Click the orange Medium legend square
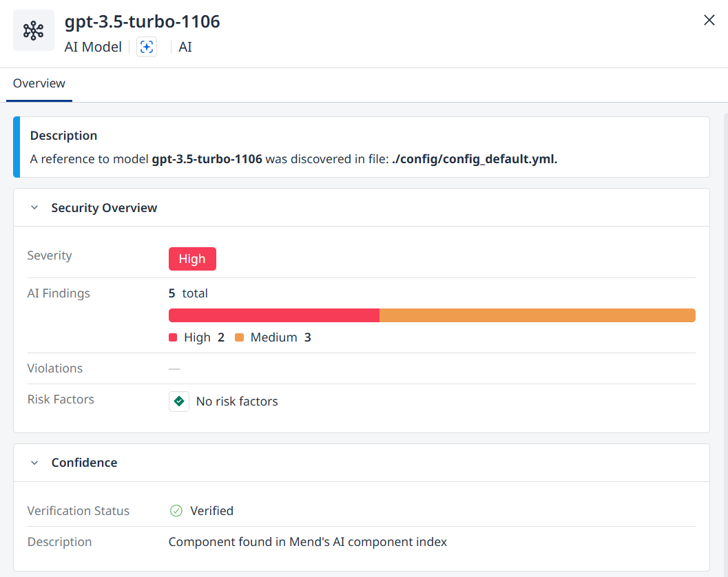The width and height of the screenshot is (728, 577). click(240, 337)
